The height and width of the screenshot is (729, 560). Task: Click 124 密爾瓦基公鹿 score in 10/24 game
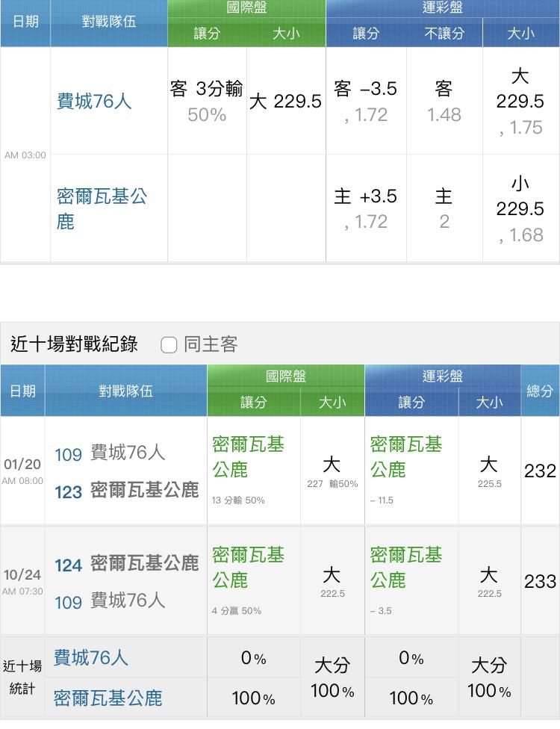pyautogui.click(x=126, y=564)
